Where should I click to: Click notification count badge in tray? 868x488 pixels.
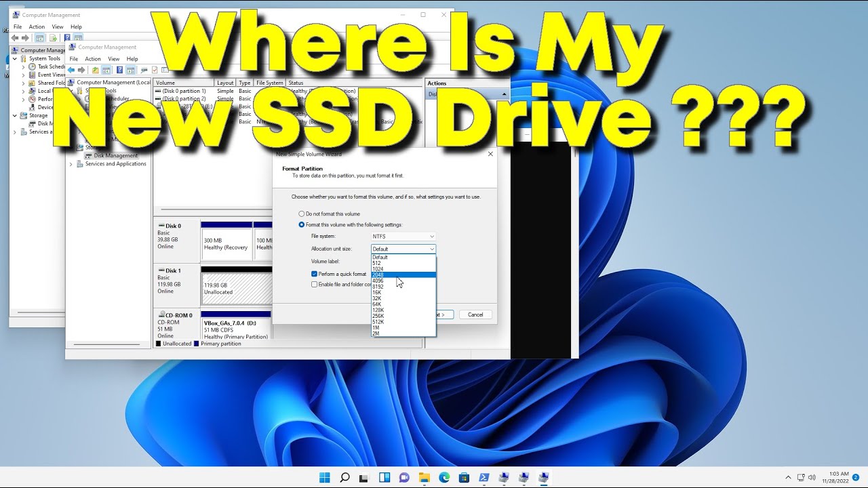(856, 477)
